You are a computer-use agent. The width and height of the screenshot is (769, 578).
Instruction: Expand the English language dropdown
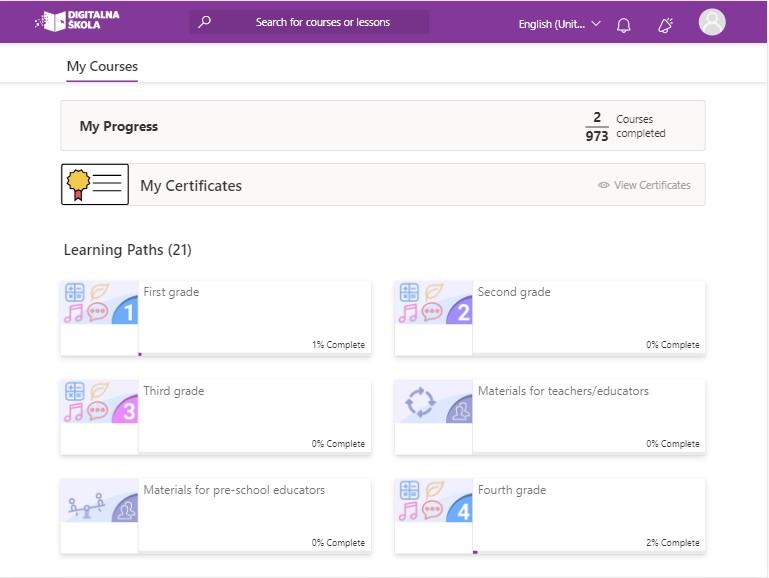click(559, 24)
